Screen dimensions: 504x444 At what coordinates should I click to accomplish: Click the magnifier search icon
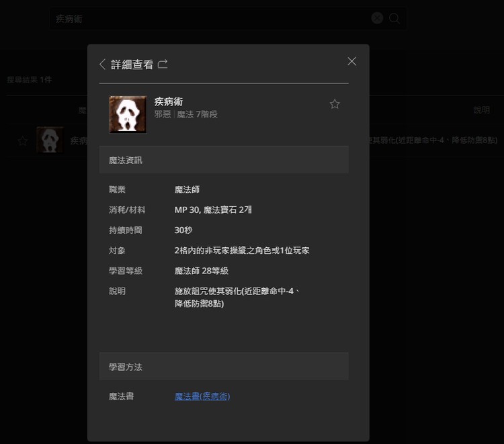[394, 18]
